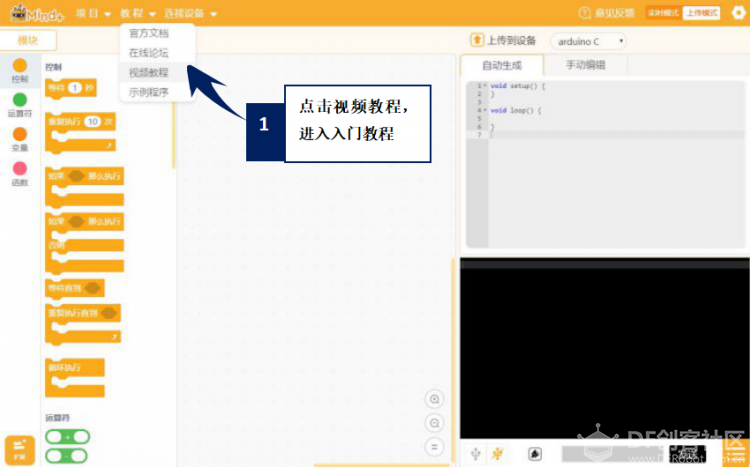Click the 运算符 heading in the palette
Image resolution: width=750 pixels, height=468 pixels.
tap(57, 418)
